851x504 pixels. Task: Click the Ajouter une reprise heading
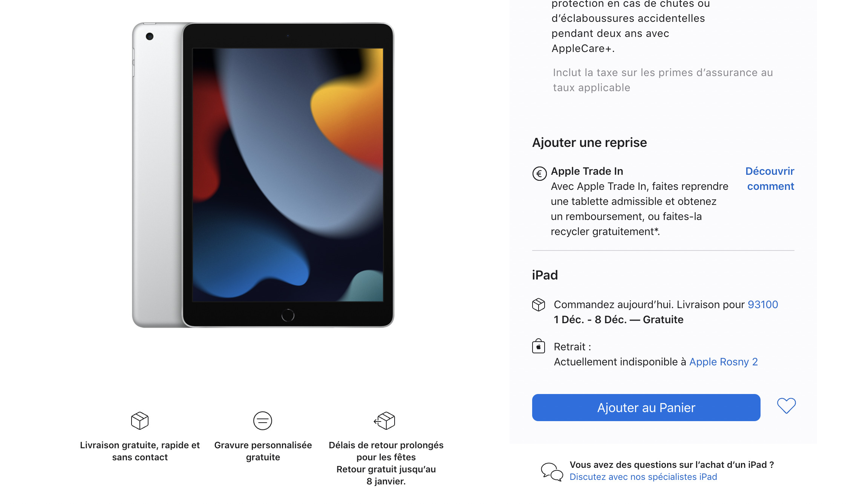pyautogui.click(x=589, y=142)
